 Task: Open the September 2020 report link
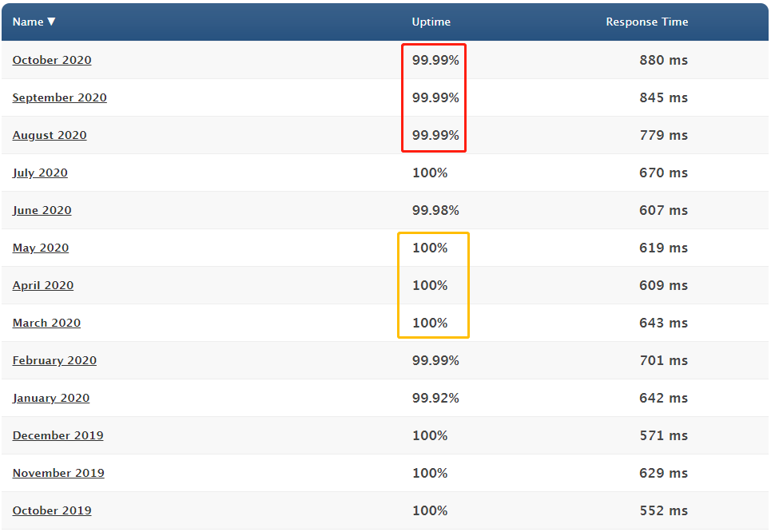pos(59,97)
